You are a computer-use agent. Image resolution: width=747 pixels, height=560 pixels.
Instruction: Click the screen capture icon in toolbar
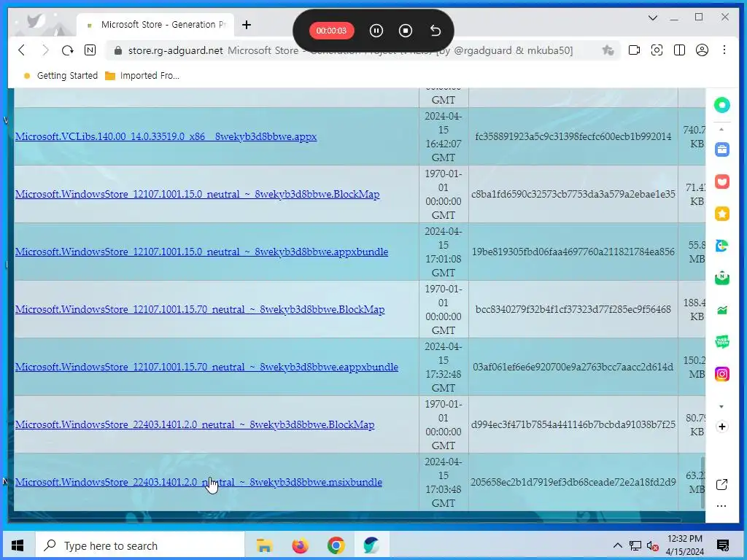click(x=657, y=50)
